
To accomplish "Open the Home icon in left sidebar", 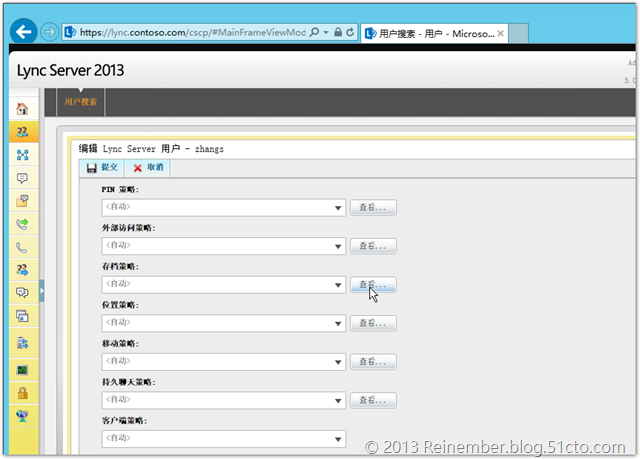I will pos(22,109).
